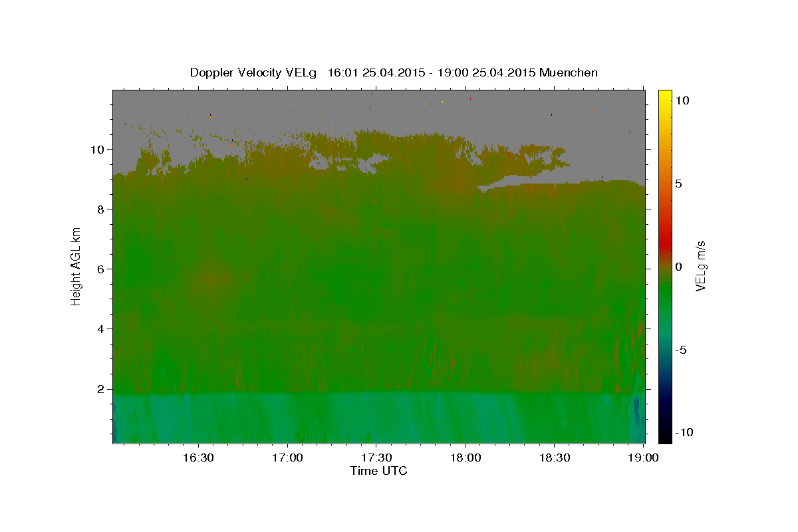The image size is (798, 532).
Task: Click the colorbar value -10 label
Action: pyautogui.click(x=684, y=432)
